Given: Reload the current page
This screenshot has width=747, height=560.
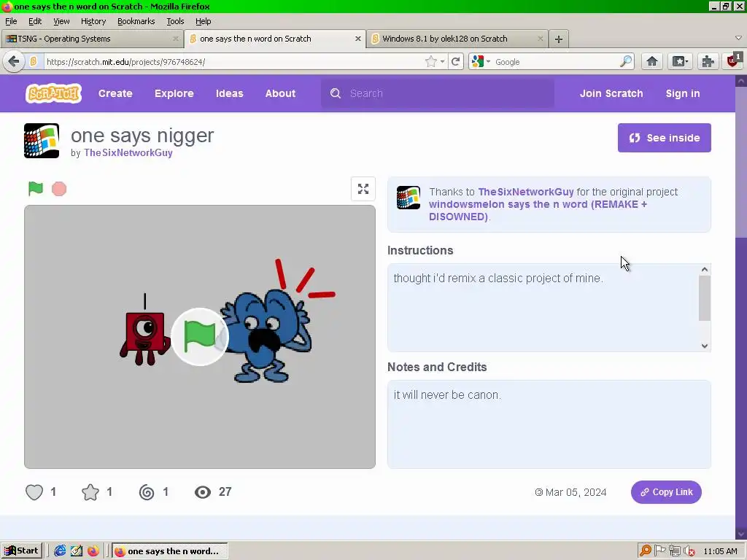Looking at the screenshot, I should click(x=456, y=61).
